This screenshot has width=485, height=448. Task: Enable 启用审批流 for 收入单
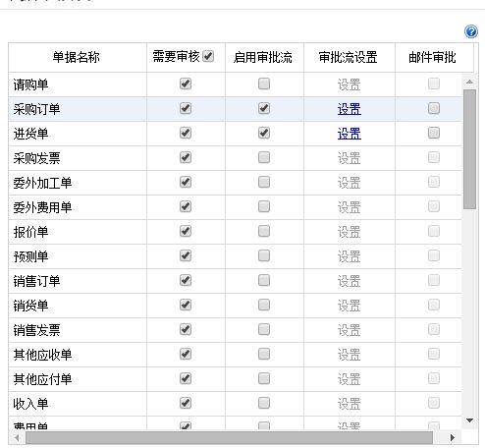pos(264,403)
